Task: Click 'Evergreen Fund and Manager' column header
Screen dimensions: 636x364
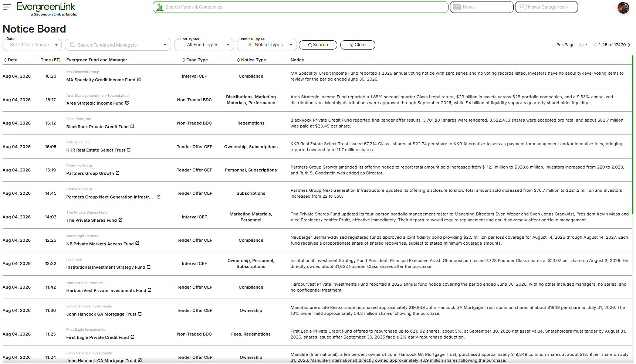Action: (97, 60)
